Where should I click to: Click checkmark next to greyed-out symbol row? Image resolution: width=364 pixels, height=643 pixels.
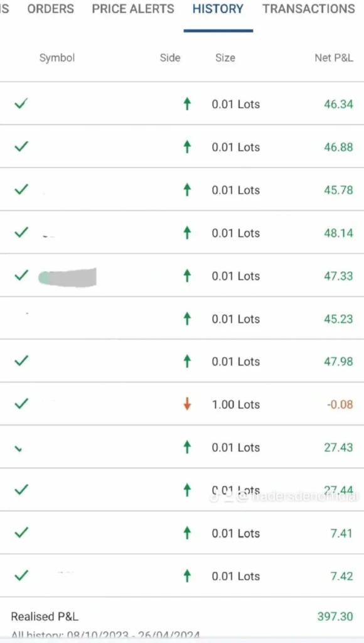(x=21, y=275)
